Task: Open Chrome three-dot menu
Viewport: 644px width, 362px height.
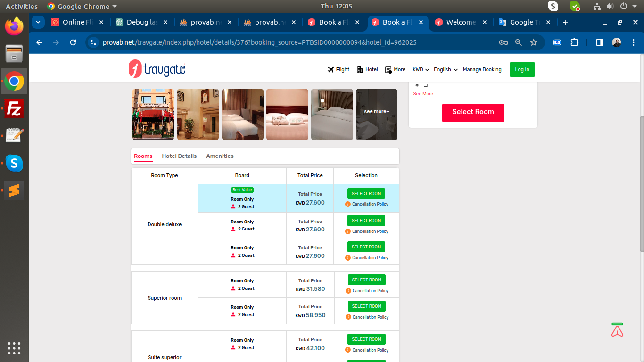Action: tap(633, 42)
